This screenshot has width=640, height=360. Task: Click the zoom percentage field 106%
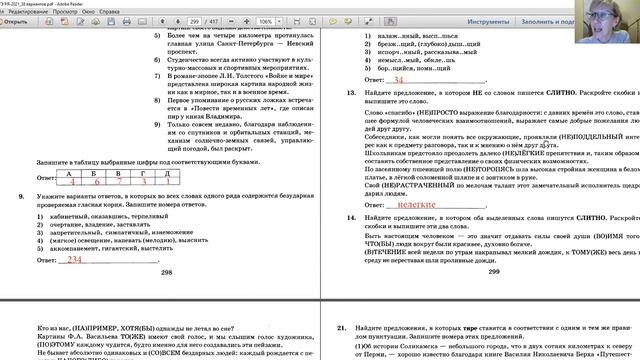266,22
